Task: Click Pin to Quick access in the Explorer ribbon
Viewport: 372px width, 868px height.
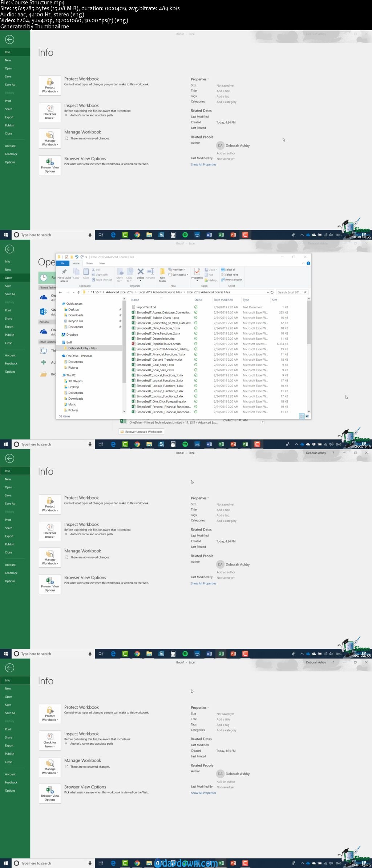Action: click(x=64, y=275)
